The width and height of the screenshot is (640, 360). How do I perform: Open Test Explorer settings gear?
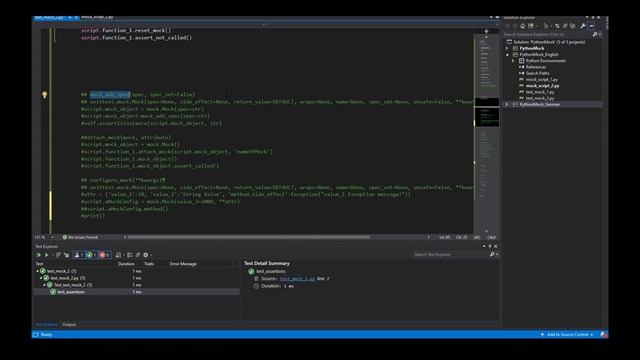point(146,255)
